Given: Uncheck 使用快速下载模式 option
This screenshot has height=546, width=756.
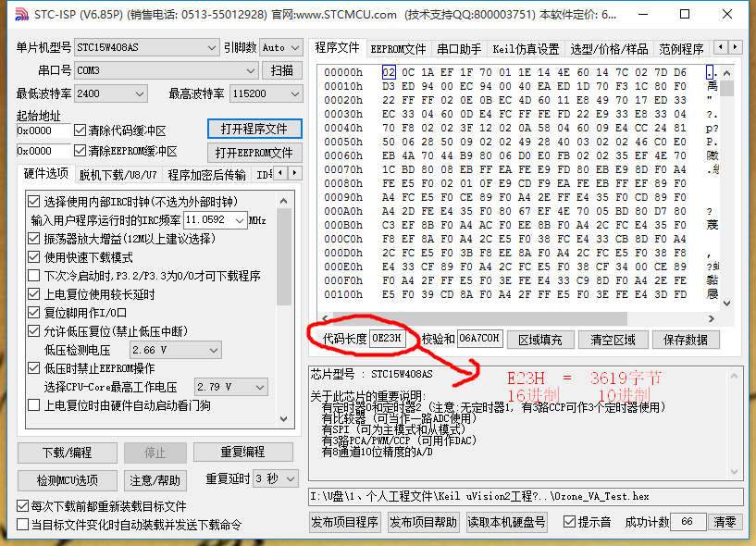Looking at the screenshot, I should [x=33, y=257].
